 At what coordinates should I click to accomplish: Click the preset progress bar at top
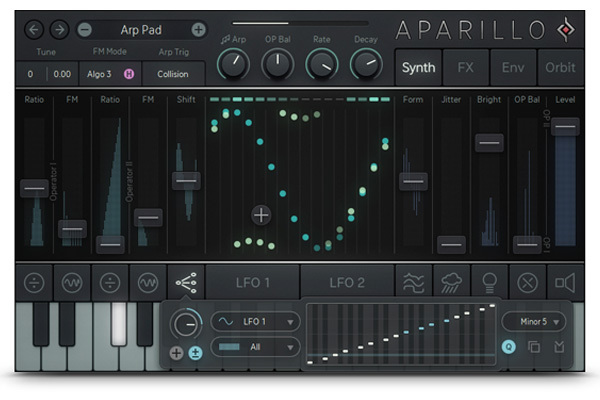[300, 23]
